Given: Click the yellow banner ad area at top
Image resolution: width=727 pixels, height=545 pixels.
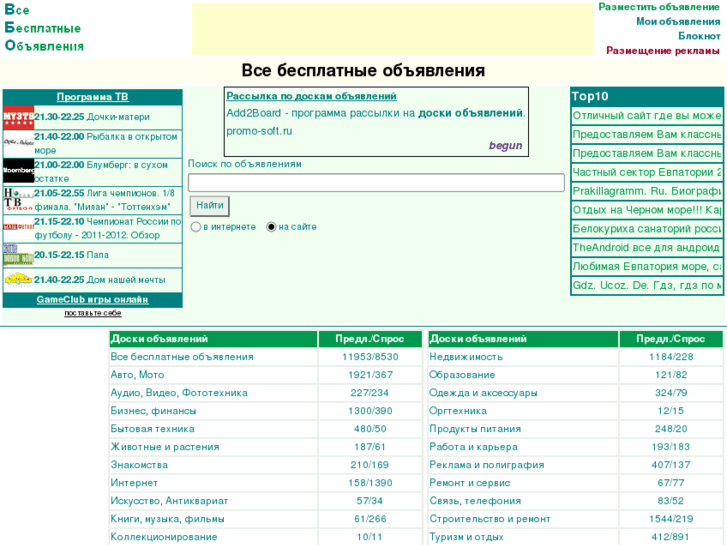Looking at the screenshot, I should 392,30.
